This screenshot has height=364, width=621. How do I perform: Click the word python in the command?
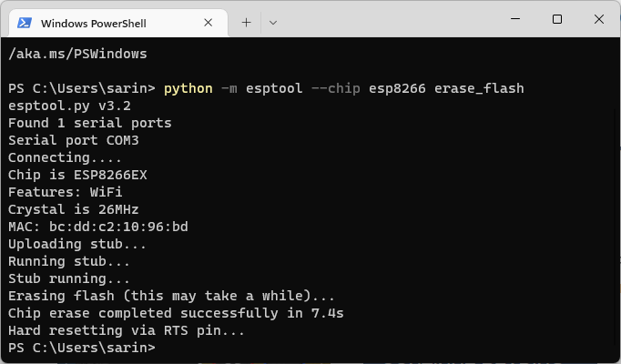(188, 88)
